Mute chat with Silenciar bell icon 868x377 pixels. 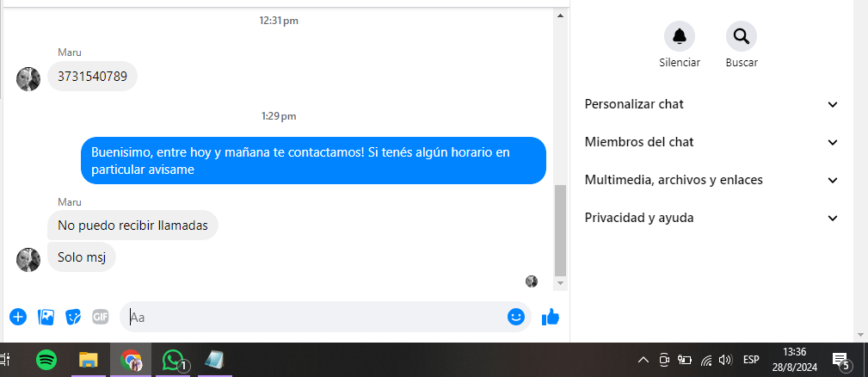[x=680, y=36]
